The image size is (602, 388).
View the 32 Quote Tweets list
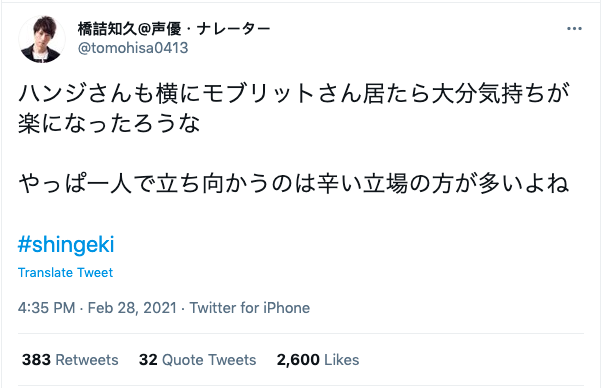click(197, 360)
